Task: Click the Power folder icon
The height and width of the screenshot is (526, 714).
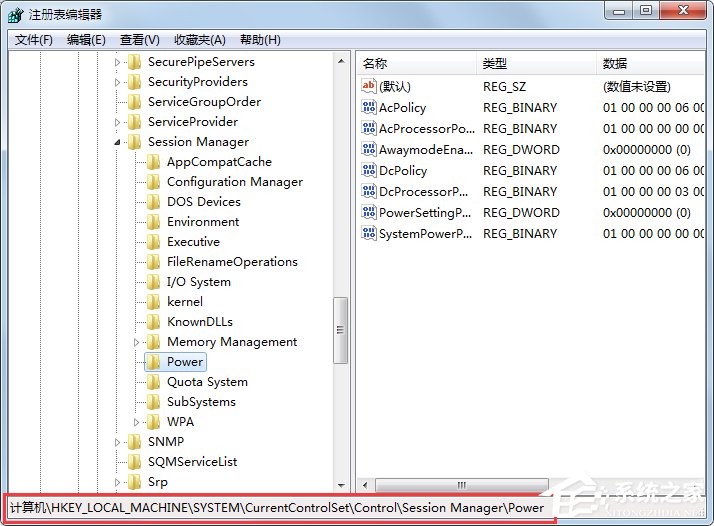Action: (x=153, y=362)
